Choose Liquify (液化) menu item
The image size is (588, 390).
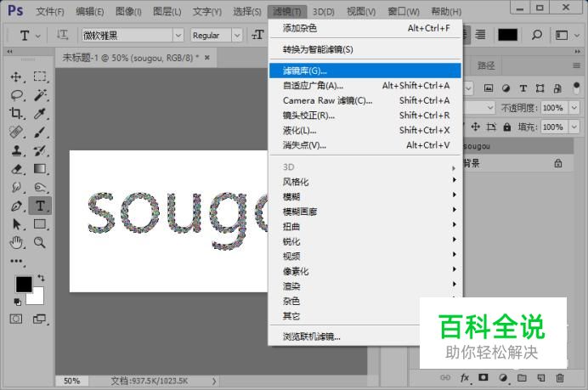point(365,131)
